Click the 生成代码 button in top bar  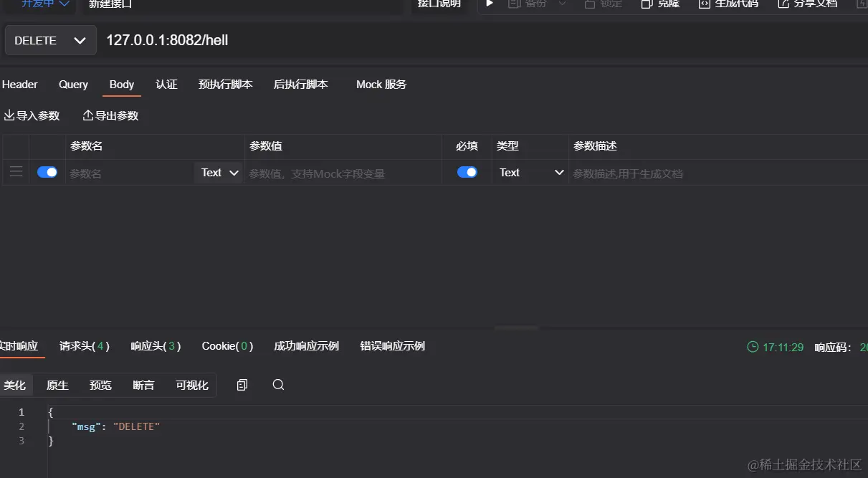tap(729, 4)
